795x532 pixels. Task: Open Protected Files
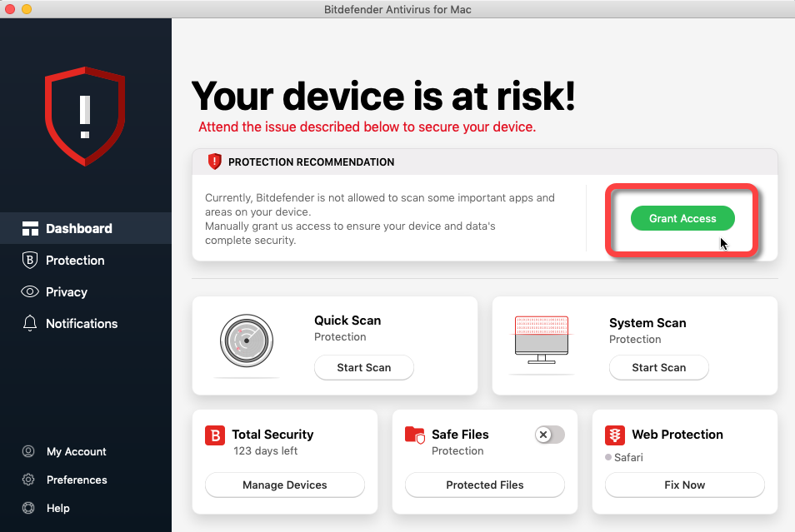485,485
